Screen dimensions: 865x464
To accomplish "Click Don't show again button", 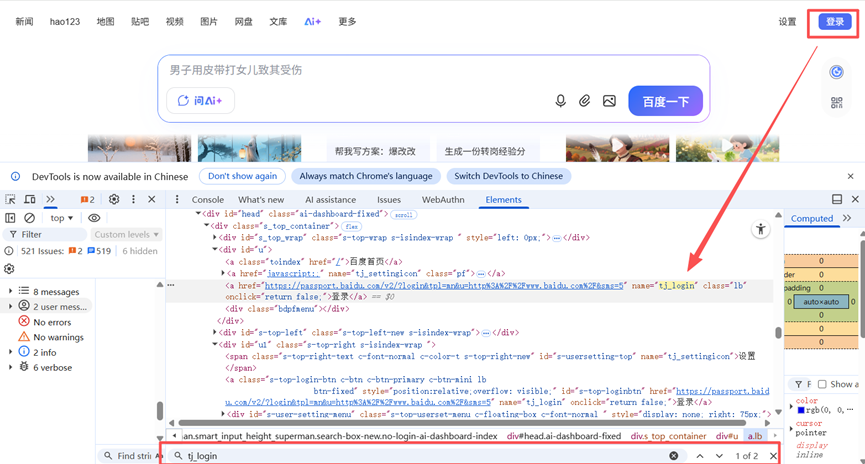I will [242, 176].
